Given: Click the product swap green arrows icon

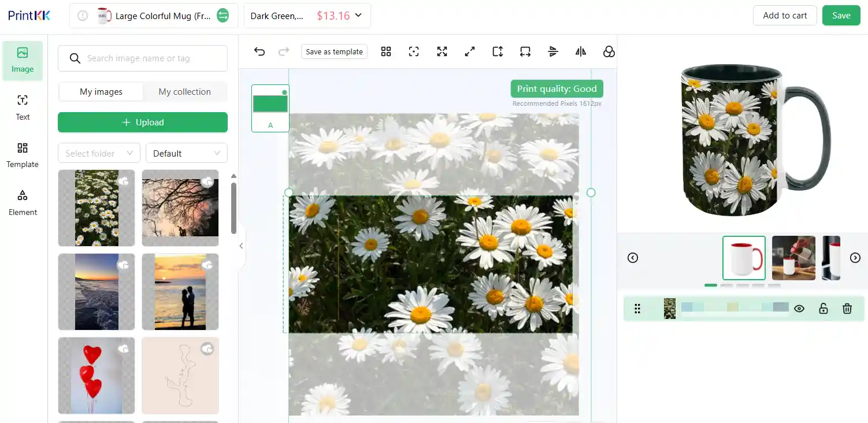Looking at the screenshot, I should click(x=223, y=16).
